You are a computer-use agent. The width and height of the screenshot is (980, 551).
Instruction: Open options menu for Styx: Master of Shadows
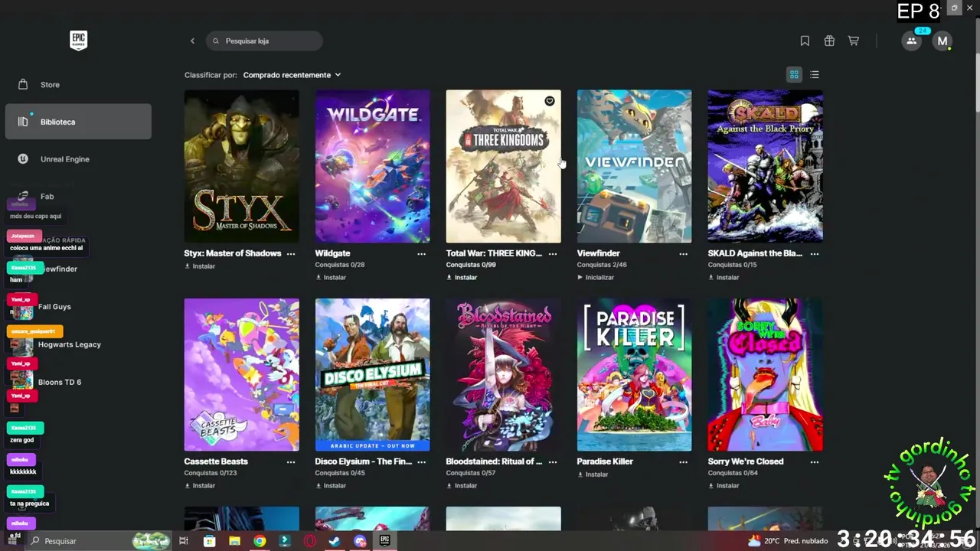291,254
